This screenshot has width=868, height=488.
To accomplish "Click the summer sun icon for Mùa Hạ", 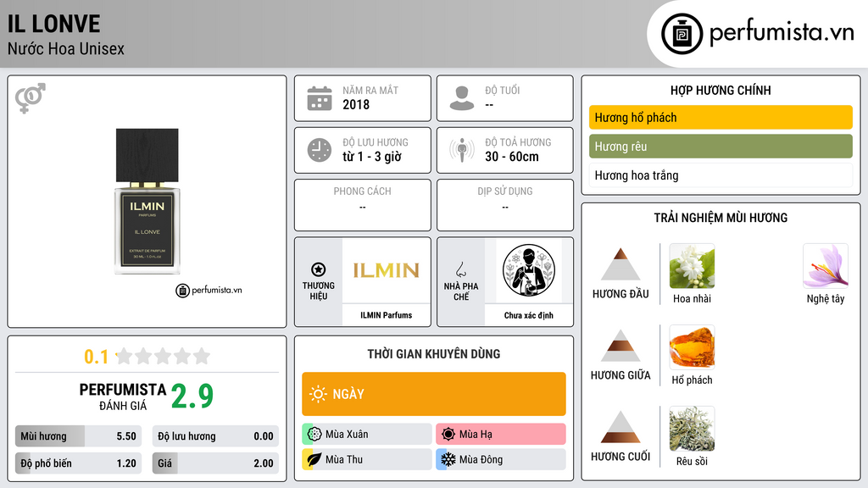I will click(448, 435).
